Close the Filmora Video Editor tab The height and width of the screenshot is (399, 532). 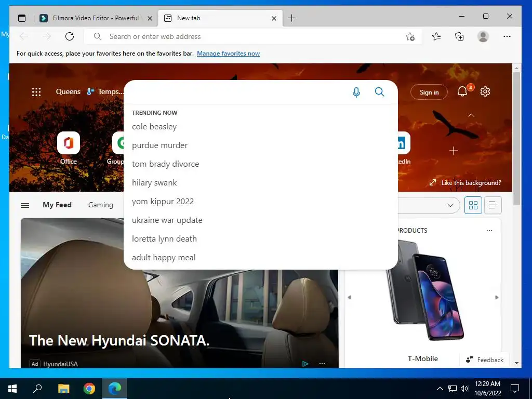(x=150, y=18)
